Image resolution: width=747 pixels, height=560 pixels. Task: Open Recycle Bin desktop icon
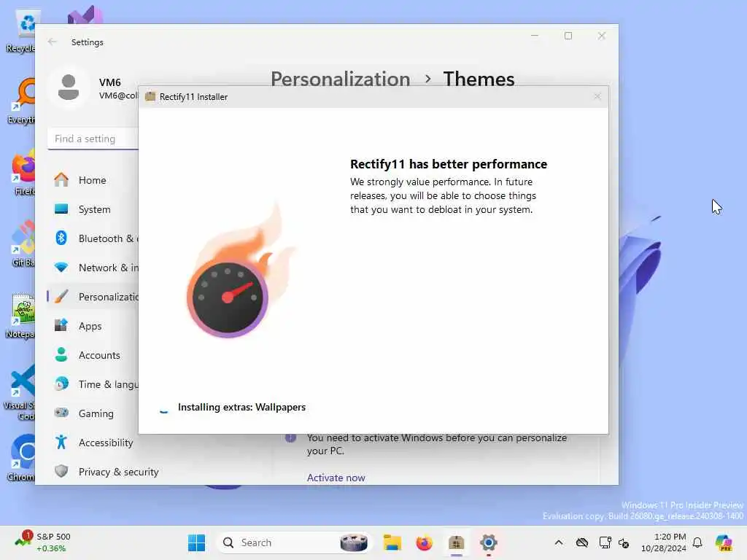[x=20, y=31]
